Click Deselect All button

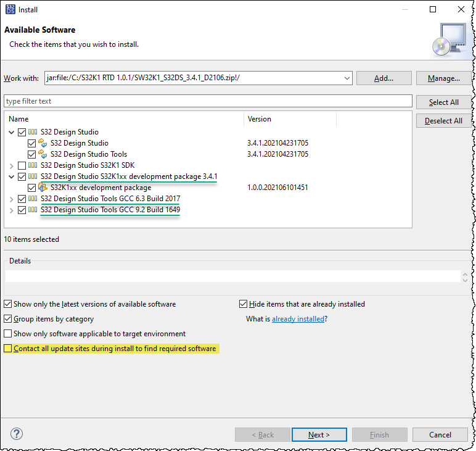(443, 121)
